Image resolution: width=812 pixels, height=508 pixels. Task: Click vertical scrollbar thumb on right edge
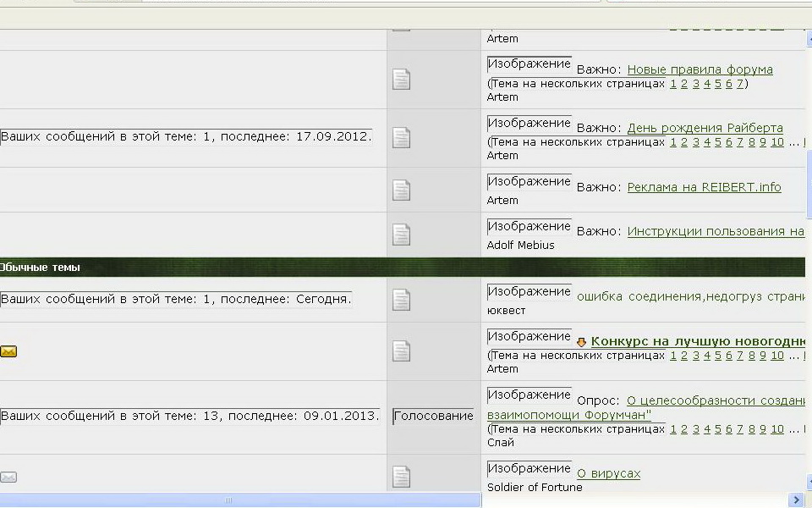(x=809, y=185)
